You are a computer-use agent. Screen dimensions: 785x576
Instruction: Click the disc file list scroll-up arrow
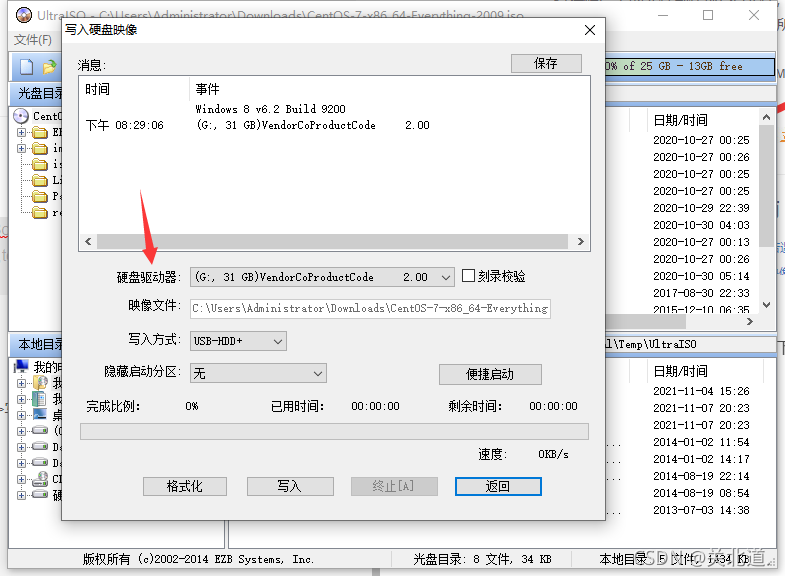(x=766, y=117)
